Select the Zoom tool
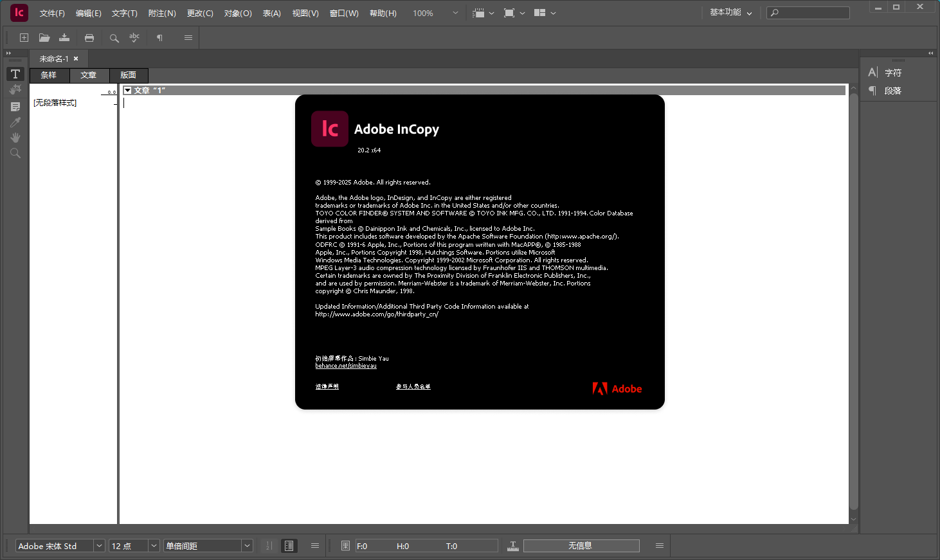The height and width of the screenshot is (560, 940). point(15,153)
